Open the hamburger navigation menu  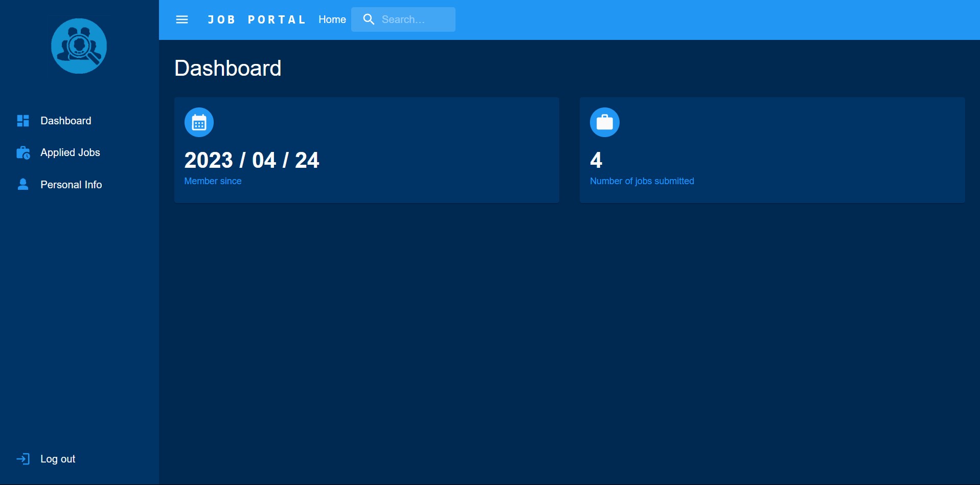(182, 19)
